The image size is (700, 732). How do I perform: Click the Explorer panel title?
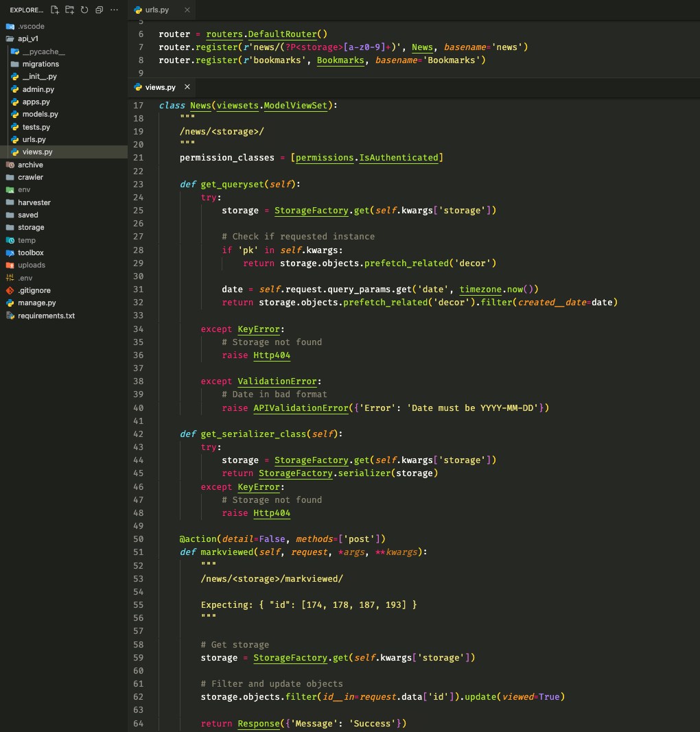point(27,10)
